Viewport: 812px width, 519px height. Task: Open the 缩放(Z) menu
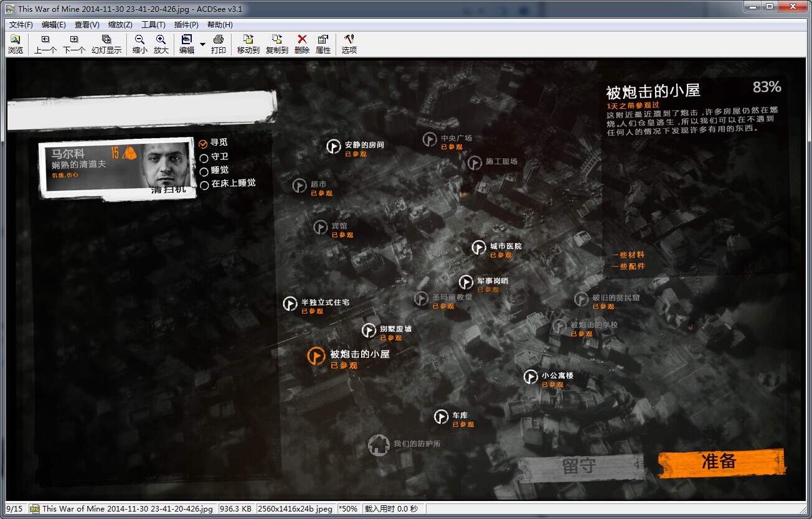[x=120, y=25]
